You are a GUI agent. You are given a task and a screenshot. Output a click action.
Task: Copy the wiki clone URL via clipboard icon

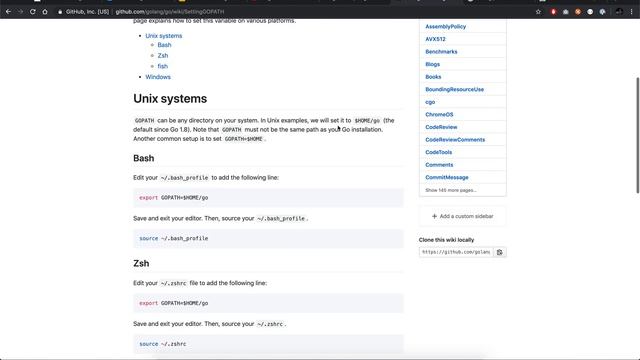(500, 252)
